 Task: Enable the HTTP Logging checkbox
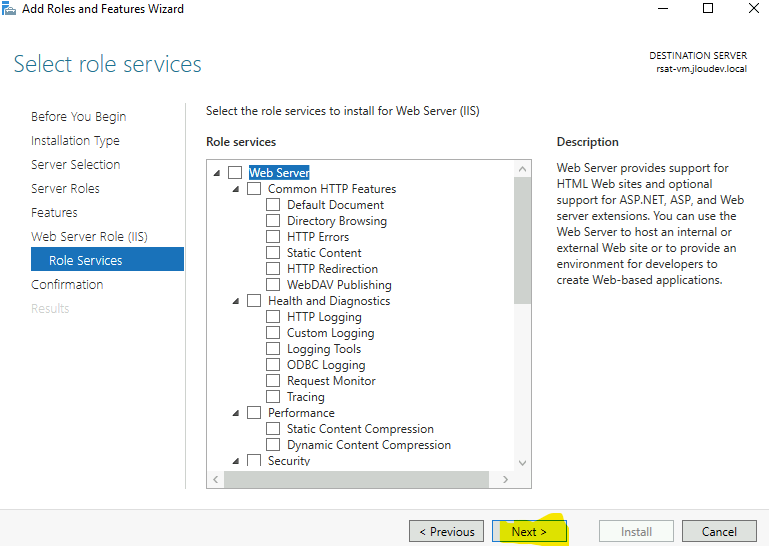(273, 317)
